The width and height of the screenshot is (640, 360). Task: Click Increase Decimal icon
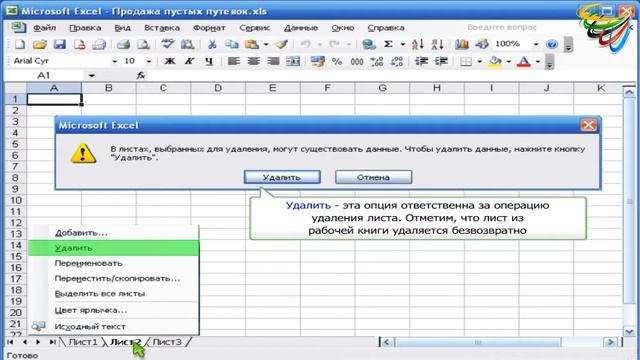376,62
